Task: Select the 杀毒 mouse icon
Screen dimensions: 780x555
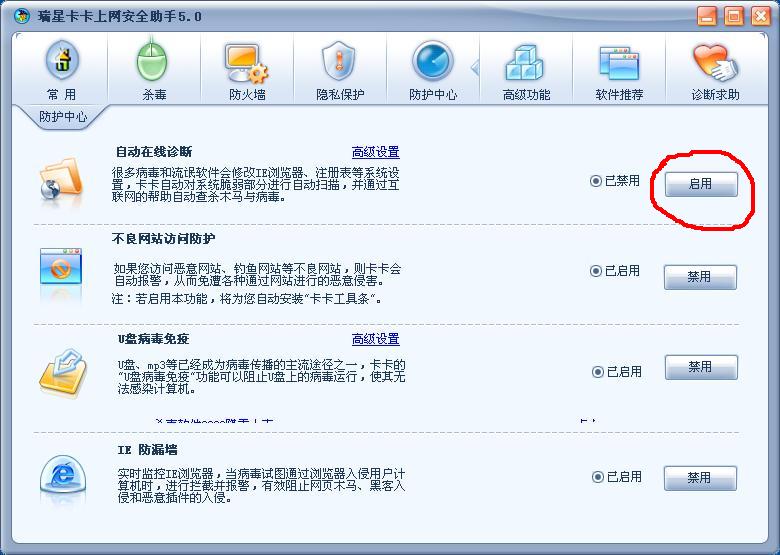Action: 153,61
